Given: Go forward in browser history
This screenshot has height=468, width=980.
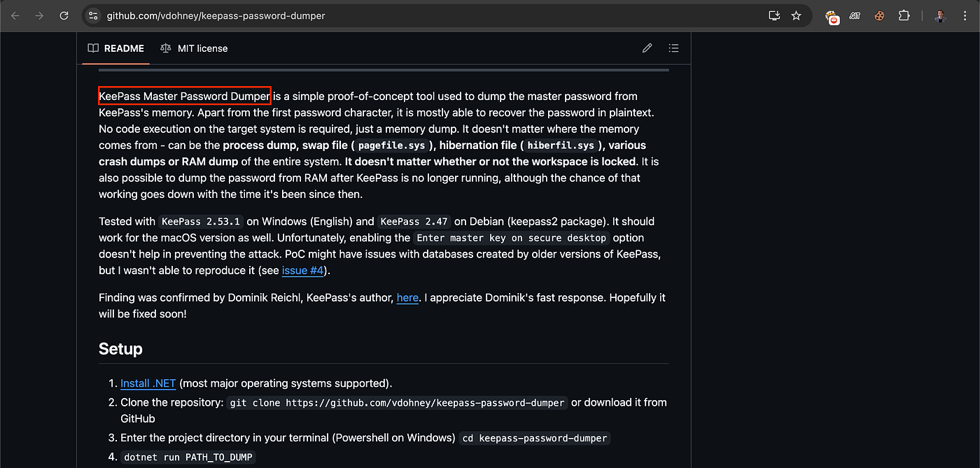Looking at the screenshot, I should 40,15.
